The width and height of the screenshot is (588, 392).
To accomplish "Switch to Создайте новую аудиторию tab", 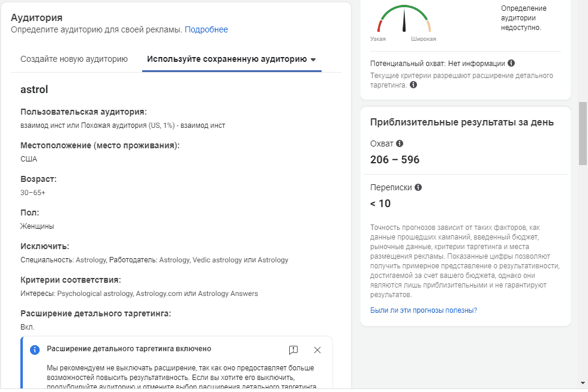I will pyautogui.click(x=74, y=59).
